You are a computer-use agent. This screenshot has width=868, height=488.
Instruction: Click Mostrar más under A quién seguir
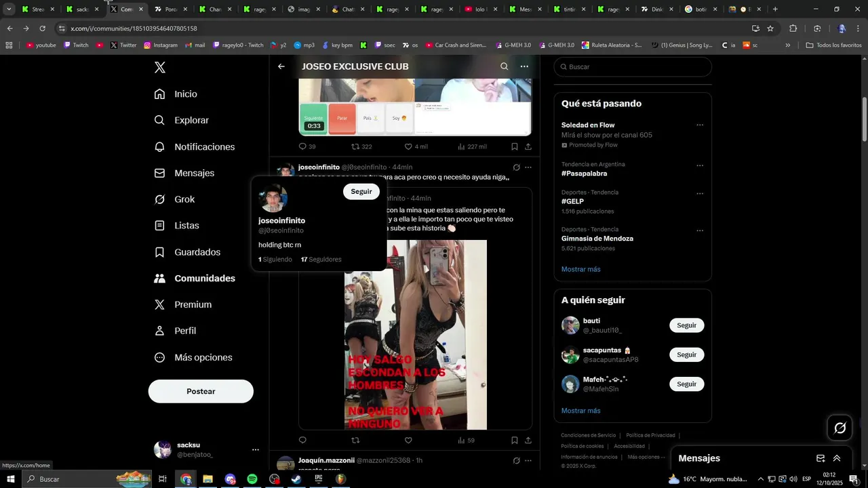580,411
